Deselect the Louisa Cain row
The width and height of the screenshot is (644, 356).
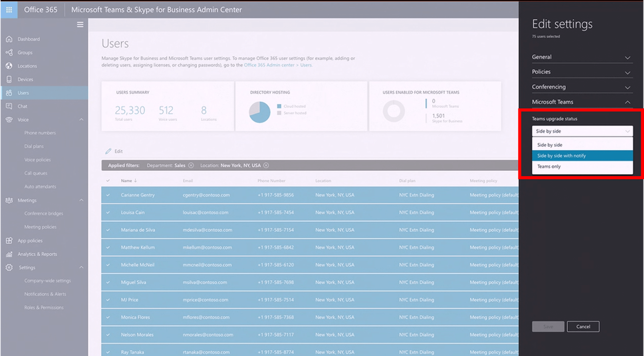108,213
